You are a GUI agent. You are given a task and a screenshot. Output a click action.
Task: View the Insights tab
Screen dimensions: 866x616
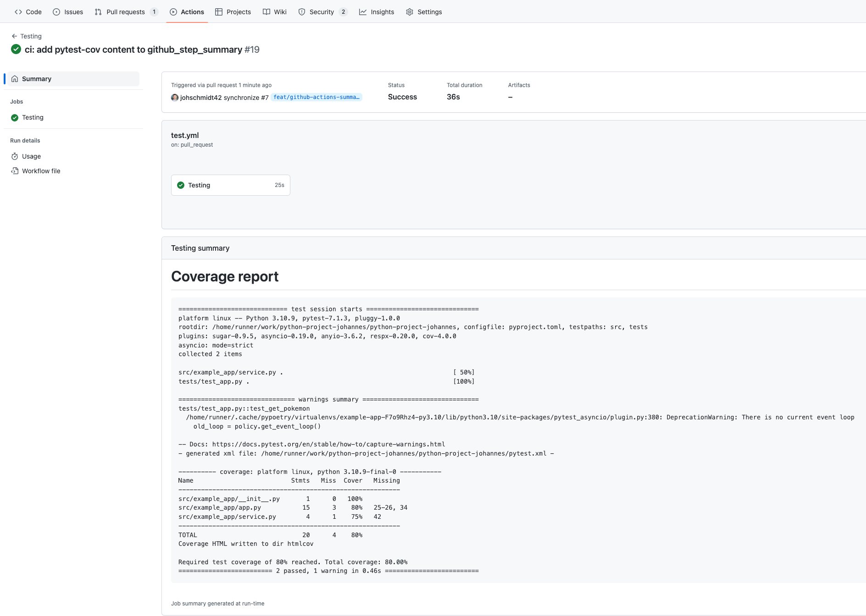pos(377,12)
